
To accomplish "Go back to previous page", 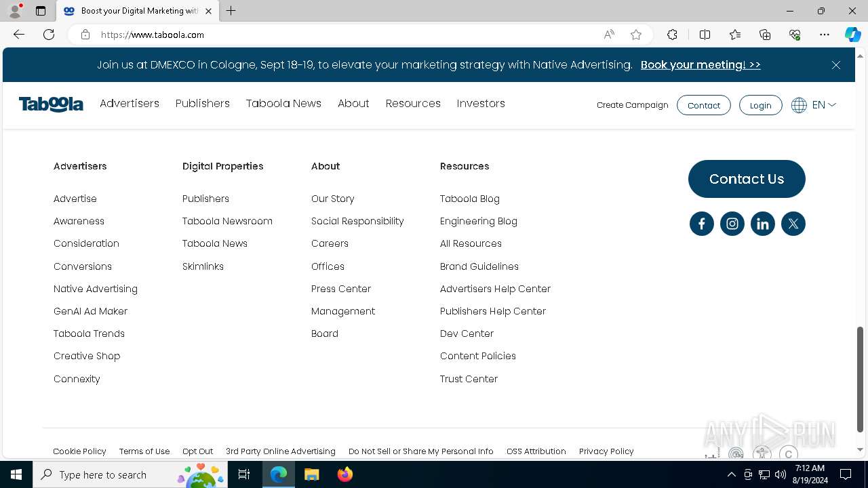I will 19,35.
